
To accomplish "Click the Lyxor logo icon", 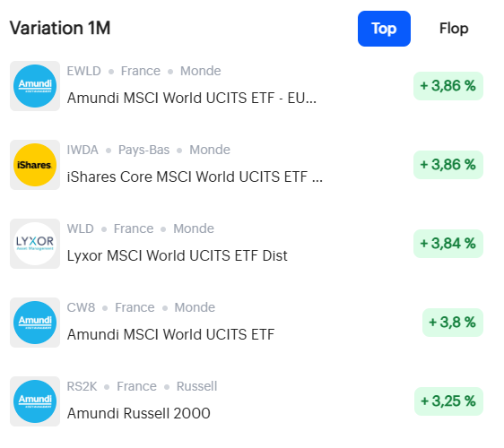I will point(35,244).
